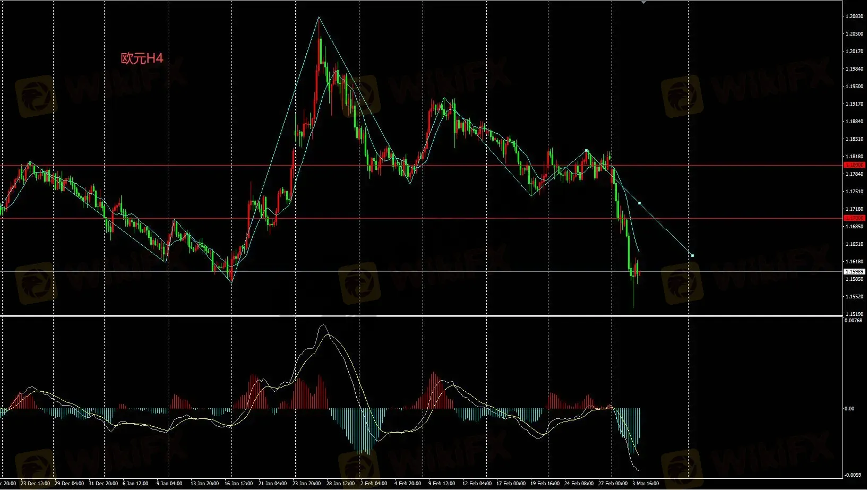Screen dimensions: 868x490
Task: Click the 1.17180 price scale label
Action: (x=854, y=209)
